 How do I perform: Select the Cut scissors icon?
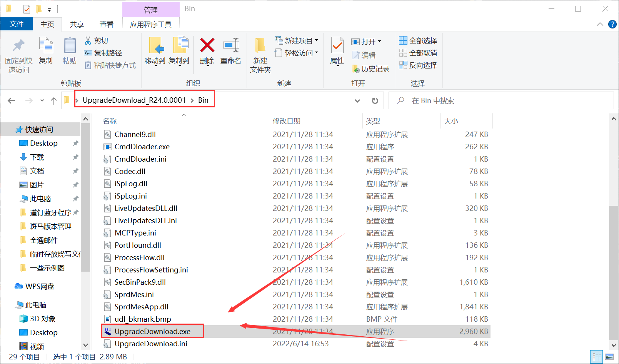coord(88,40)
